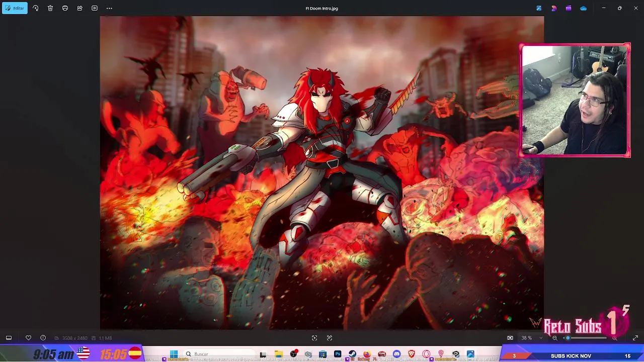Open Firefox from the taskbar

(367, 354)
